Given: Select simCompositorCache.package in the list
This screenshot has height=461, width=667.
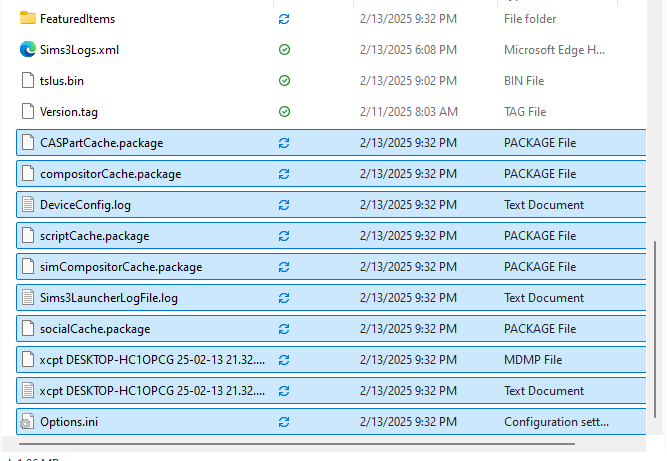Looking at the screenshot, I should pos(331,267).
